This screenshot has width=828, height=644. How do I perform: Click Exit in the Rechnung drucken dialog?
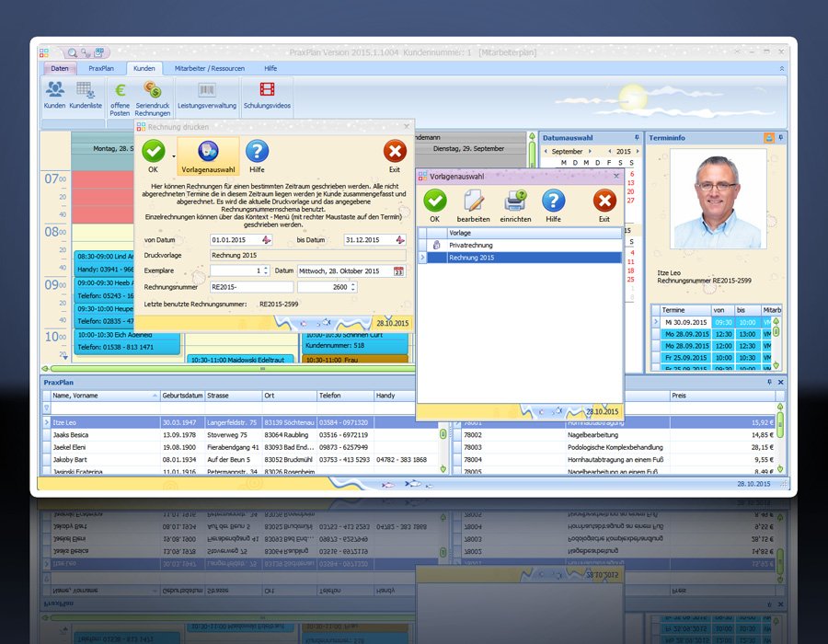point(395,156)
